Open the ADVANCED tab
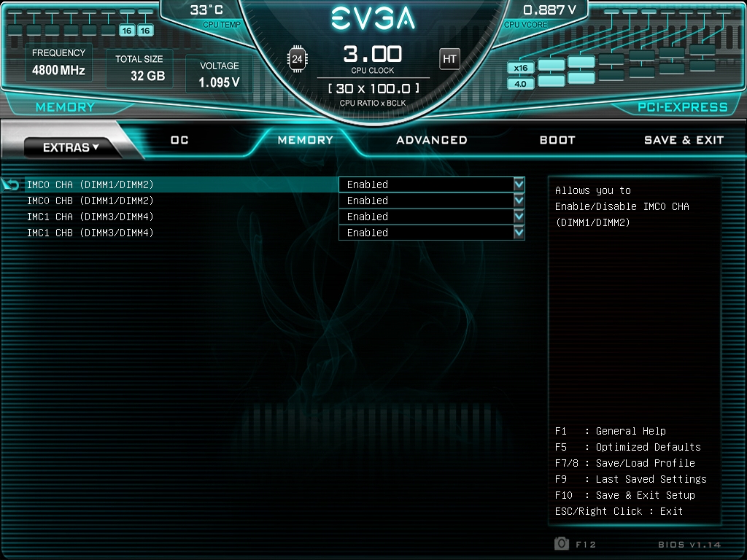The height and width of the screenshot is (560, 747). (432, 140)
